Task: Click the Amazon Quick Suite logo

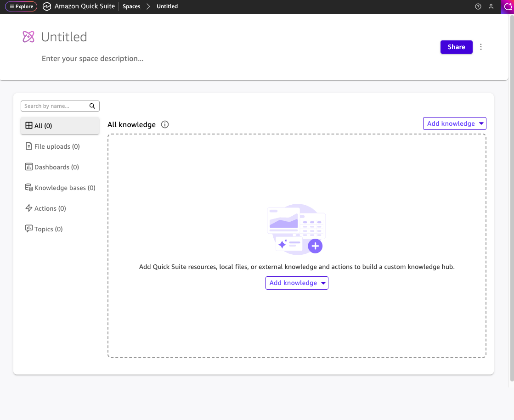Action: (47, 6)
